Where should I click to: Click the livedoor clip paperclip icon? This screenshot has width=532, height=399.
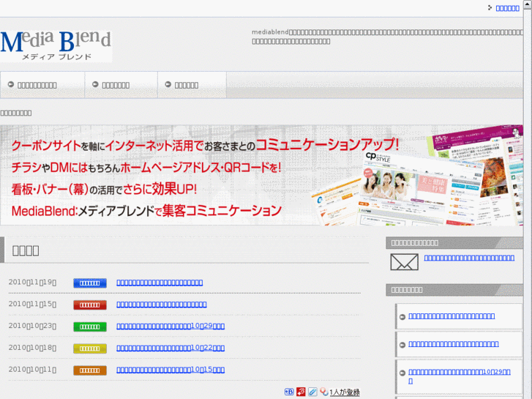pyautogui.click(x=312, y=392)
